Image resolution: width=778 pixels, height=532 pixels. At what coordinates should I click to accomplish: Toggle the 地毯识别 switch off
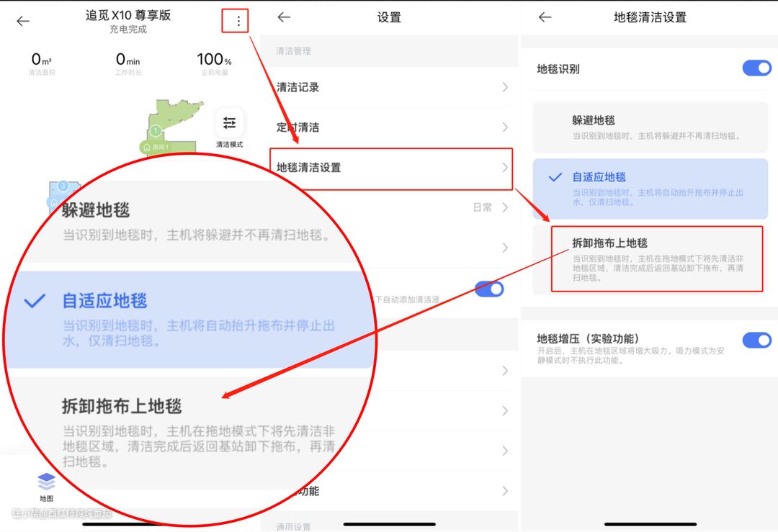(x=756, y=68)
